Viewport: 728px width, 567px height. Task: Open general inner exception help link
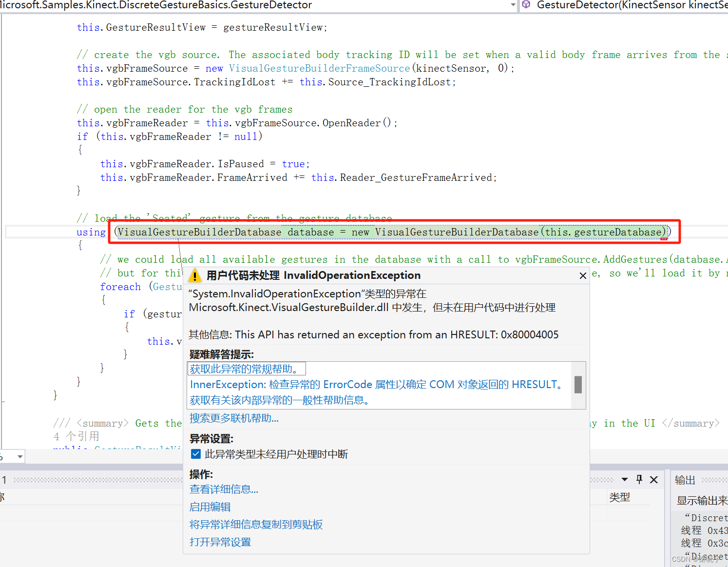(282, 400)
